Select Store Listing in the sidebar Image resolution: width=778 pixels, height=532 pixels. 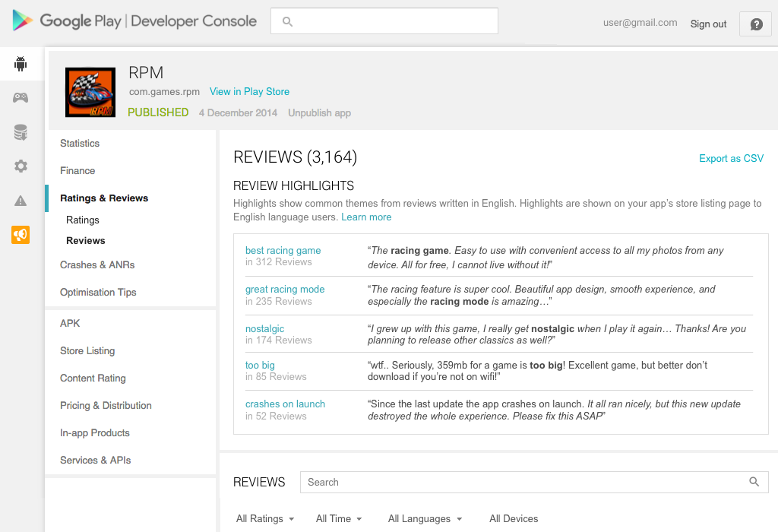(x=87, y=350)
